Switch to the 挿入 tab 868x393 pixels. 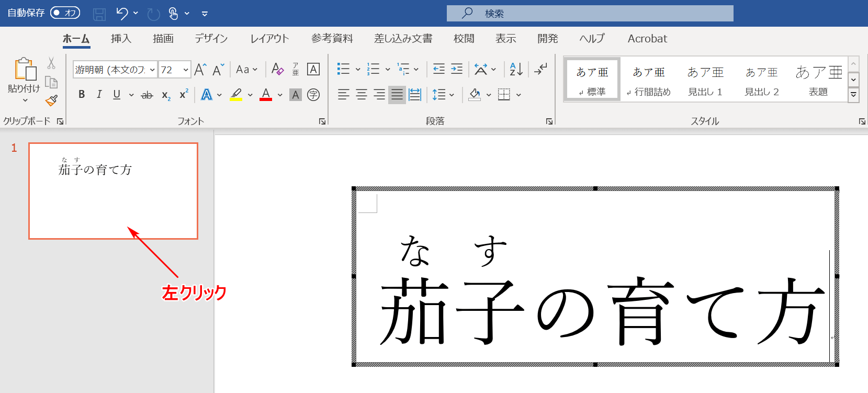click(121, 39)
